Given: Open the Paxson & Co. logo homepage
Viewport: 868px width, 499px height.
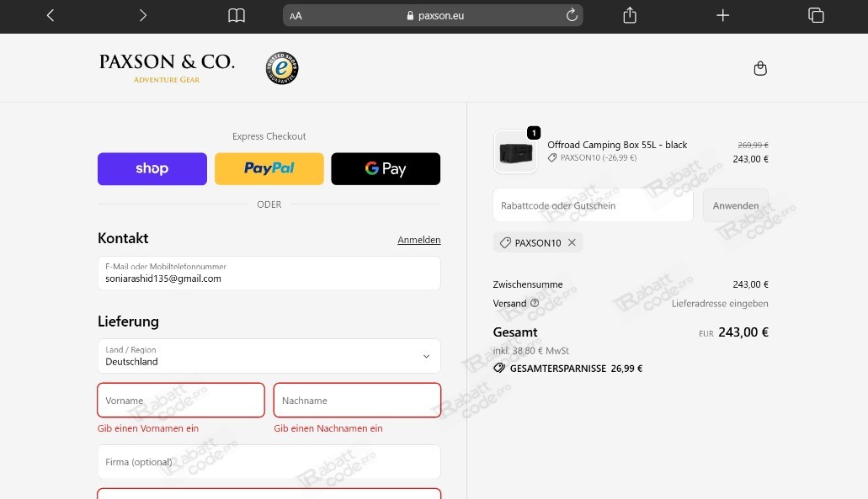Looking at the screenshot, I should pyautogui.click(x=167, y=68).
